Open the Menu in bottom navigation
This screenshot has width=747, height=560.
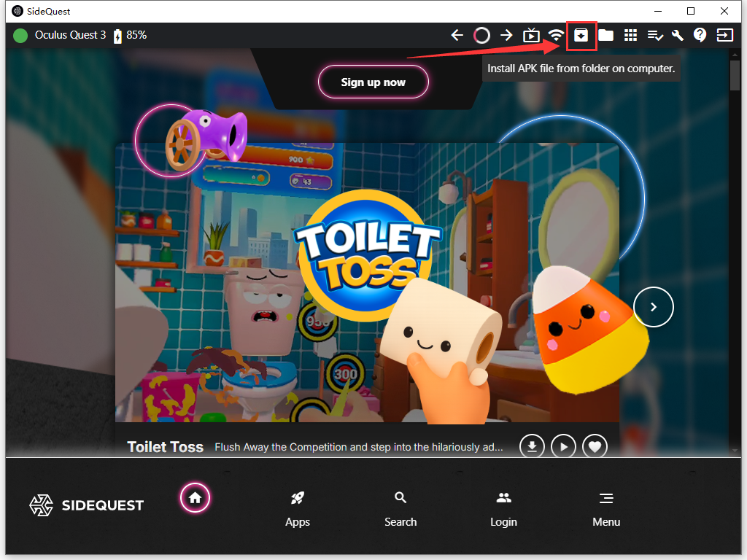click(x=605, y=508)
